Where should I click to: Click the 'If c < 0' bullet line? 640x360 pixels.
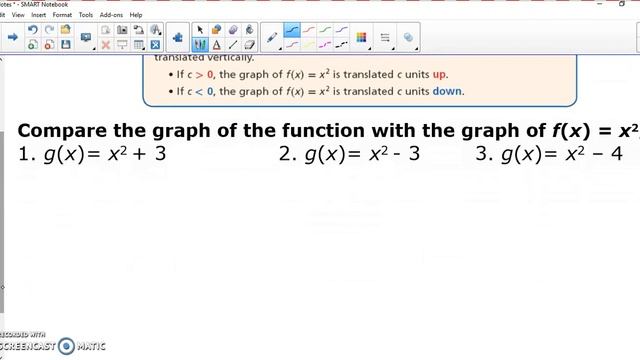316,91
